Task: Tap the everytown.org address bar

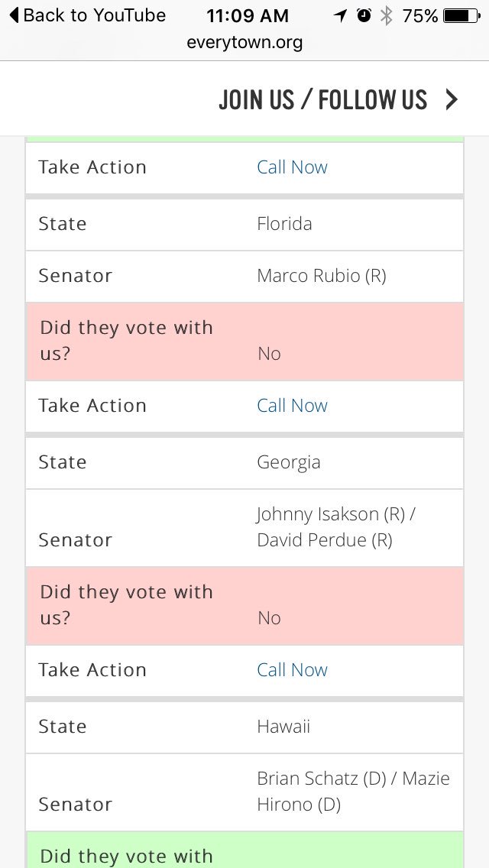Action: pyautogui.click(x=244, y=43)
